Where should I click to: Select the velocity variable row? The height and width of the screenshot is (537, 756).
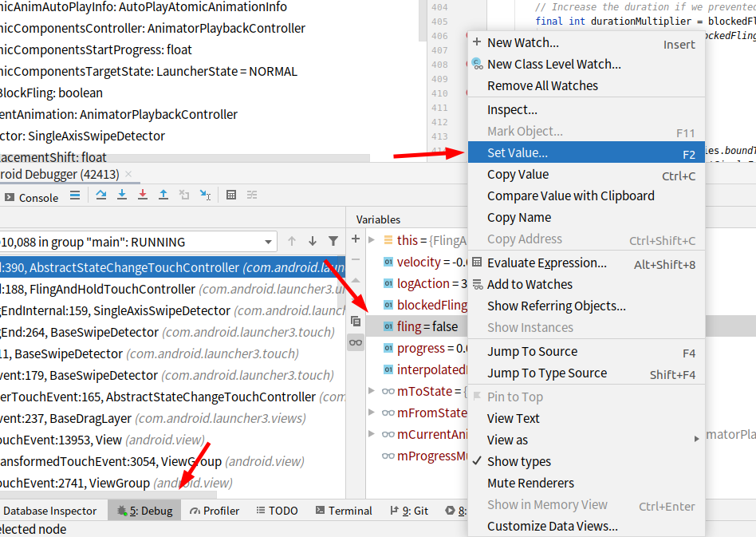pyautogui.click(x=417, y=262)
